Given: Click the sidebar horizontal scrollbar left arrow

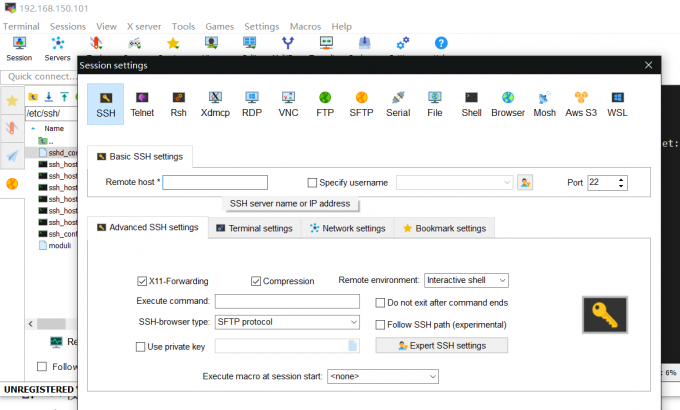Looking at the screenshot, I should click(x=30, y=324).
